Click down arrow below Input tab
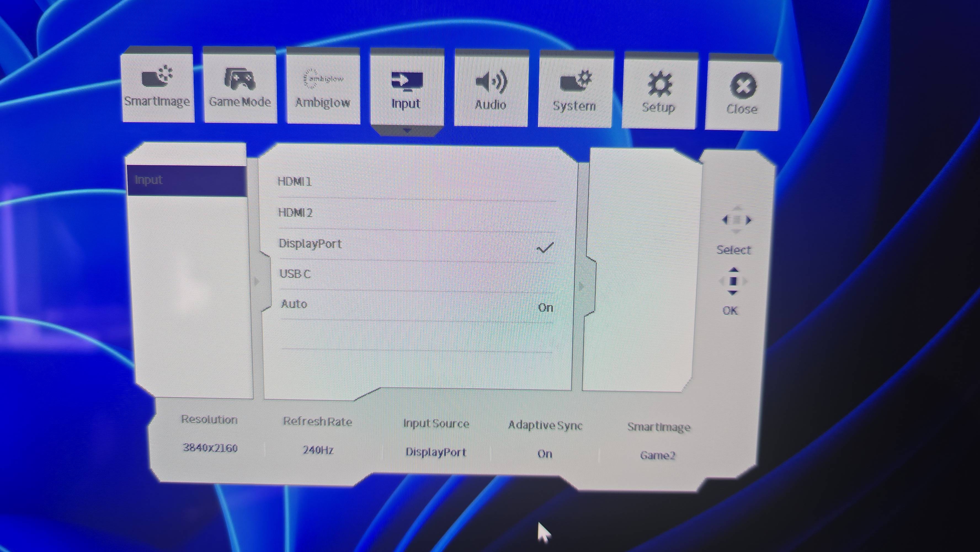 coord(407,131)
